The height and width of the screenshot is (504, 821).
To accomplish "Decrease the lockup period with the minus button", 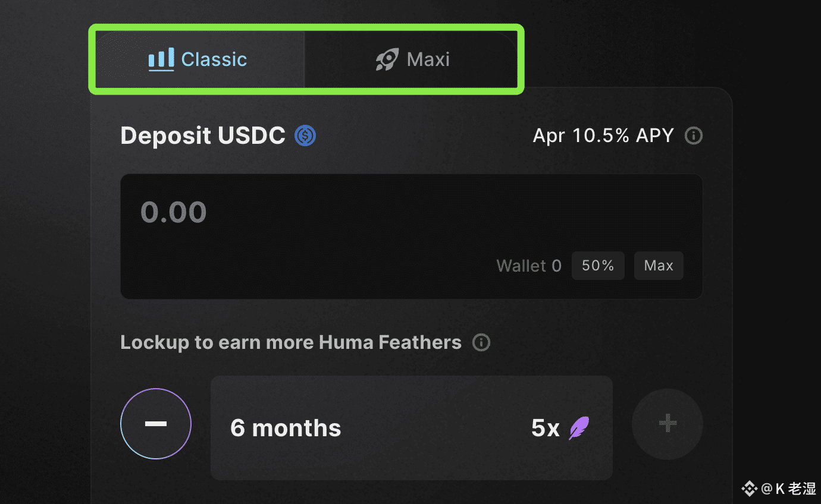I will coord(156,424).
